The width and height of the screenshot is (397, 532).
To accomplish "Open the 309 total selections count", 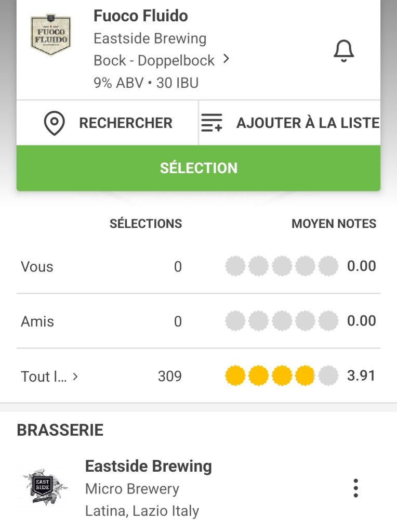I will tap(169, 376).
